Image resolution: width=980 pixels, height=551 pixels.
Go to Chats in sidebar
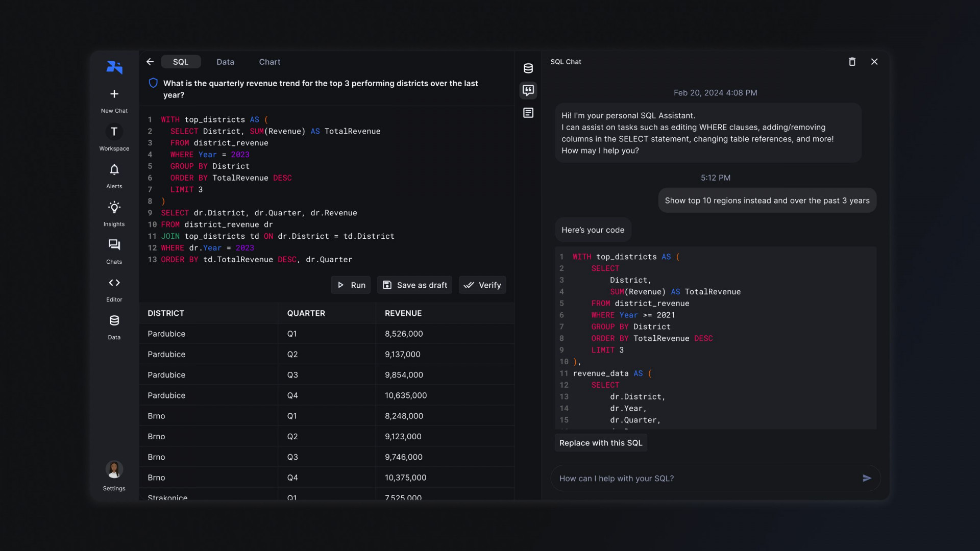[114, 245]
